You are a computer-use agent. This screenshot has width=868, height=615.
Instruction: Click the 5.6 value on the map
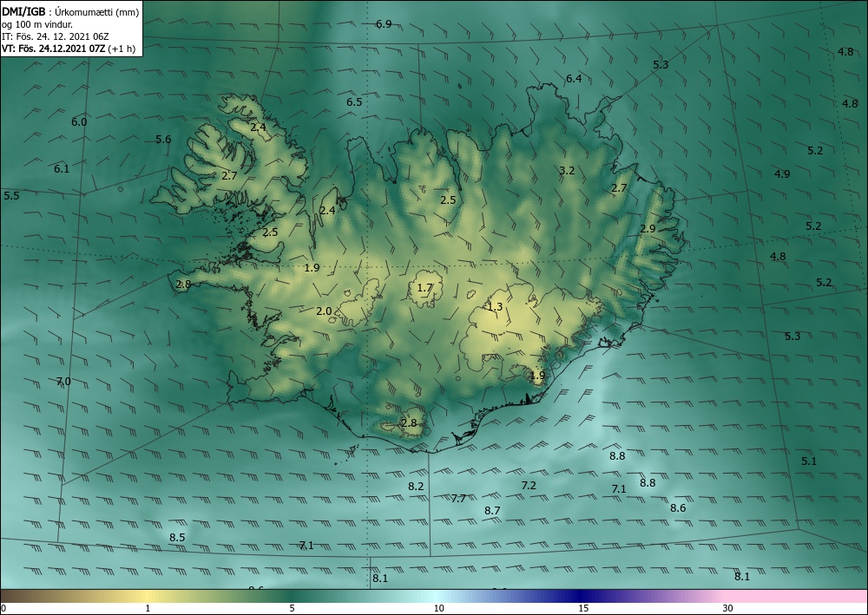point(163,140)
